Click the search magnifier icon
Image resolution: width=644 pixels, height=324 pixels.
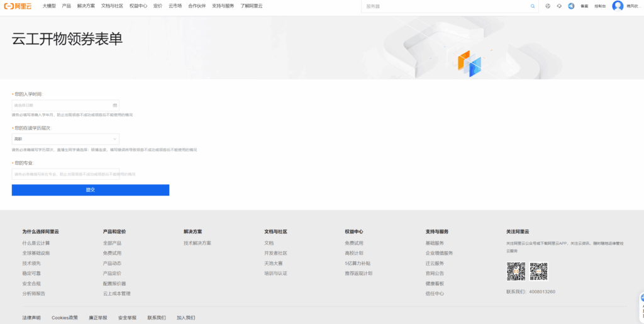[x=533, y=6]
